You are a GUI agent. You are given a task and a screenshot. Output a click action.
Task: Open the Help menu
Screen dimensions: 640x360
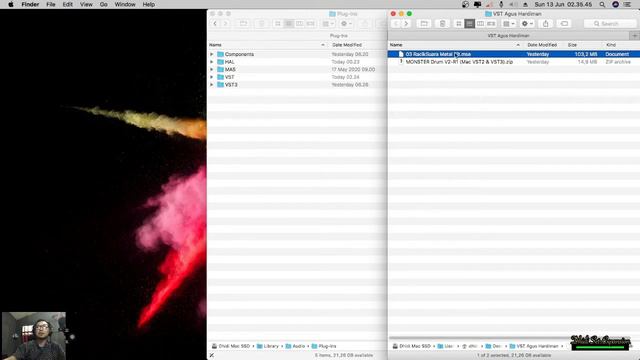[149, 4]
